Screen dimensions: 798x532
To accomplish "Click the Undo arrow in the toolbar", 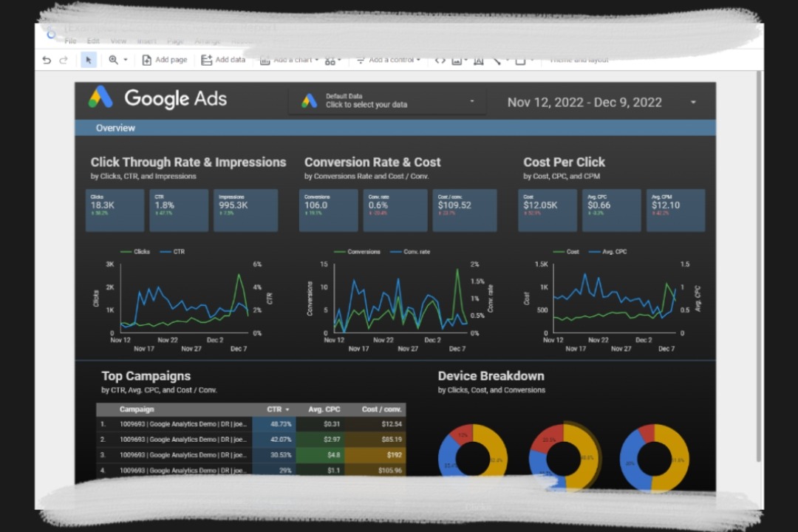I will (47, 60).
